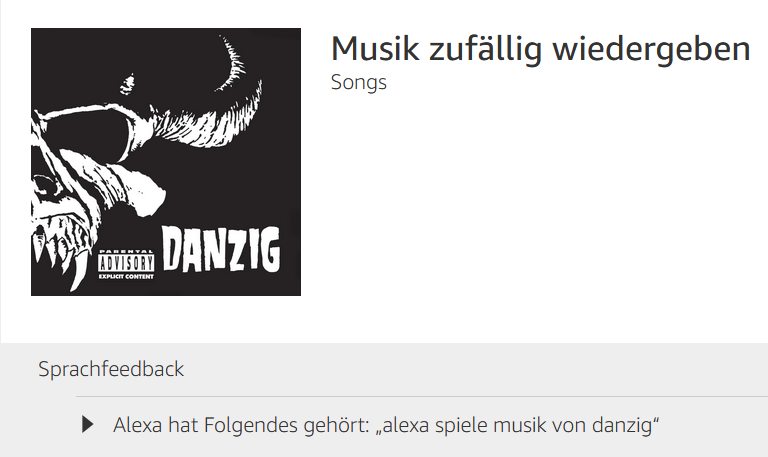
Task: Click the small white highlight above the skull eye
Action: point(127,84)
